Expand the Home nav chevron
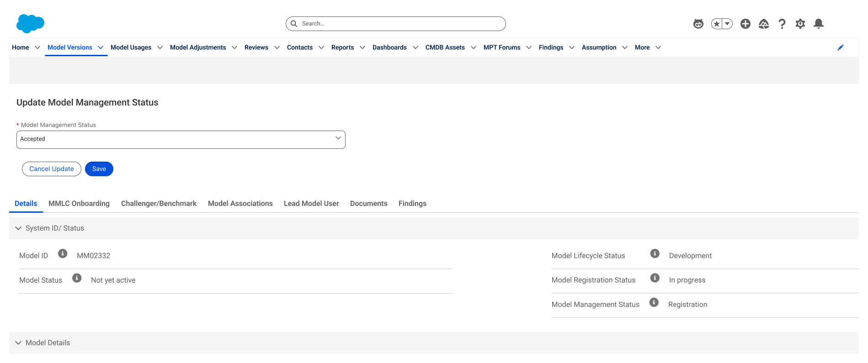This screenshot has height=363, width=868. click(x=37, y=47)
